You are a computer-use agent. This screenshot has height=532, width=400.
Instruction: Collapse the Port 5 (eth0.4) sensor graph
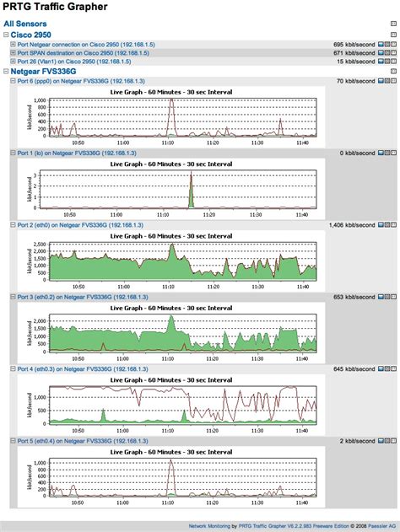tap(13, 441)
